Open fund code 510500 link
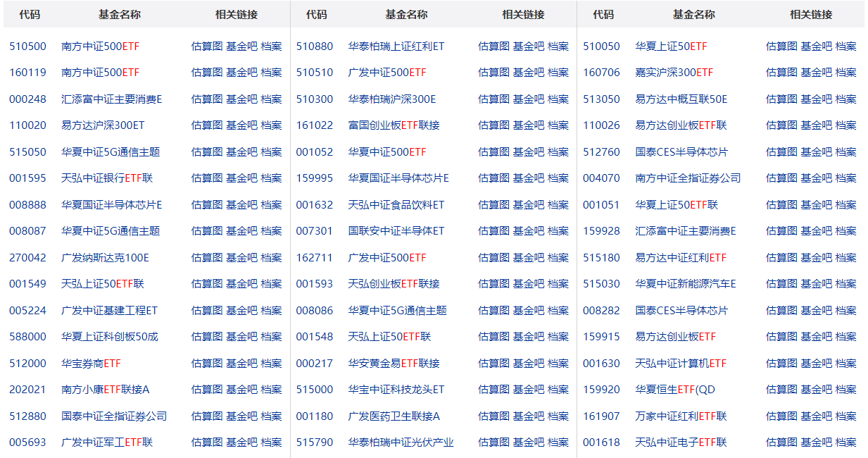 click(27, 47)
